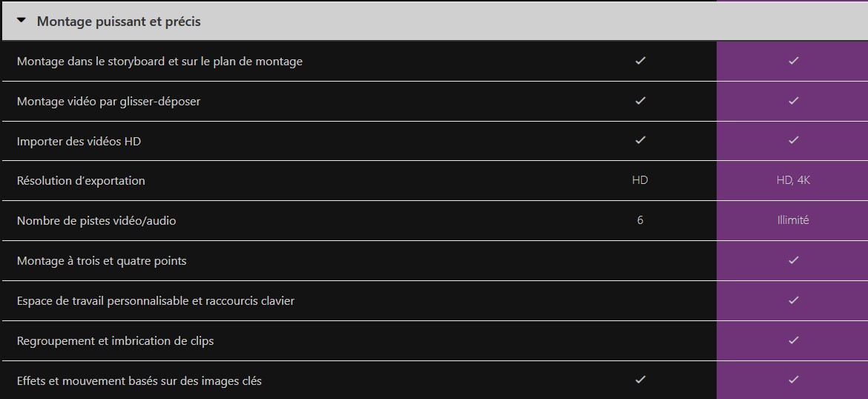Click purple checkmark for trois et quatre points
This screenshot has height=399, width=868.
[x=793, y=260]
